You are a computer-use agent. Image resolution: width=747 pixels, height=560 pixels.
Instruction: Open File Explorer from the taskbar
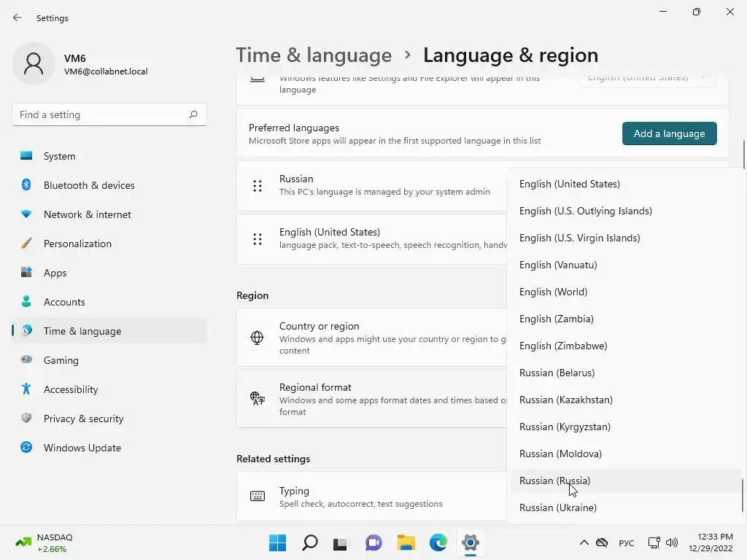(406, 542)
